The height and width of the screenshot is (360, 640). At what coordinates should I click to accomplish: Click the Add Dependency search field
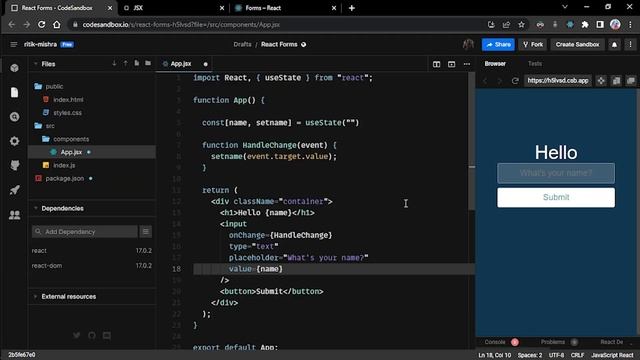85,231
